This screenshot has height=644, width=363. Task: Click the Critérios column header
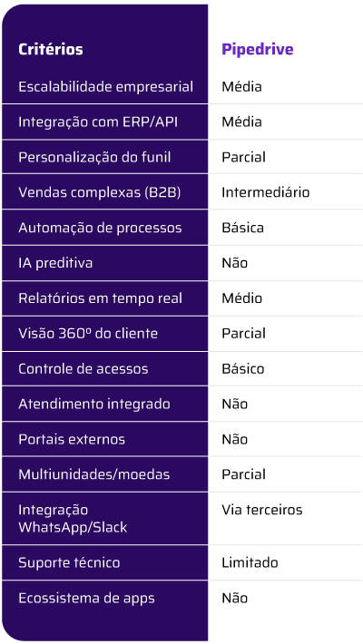coord(51,49)
